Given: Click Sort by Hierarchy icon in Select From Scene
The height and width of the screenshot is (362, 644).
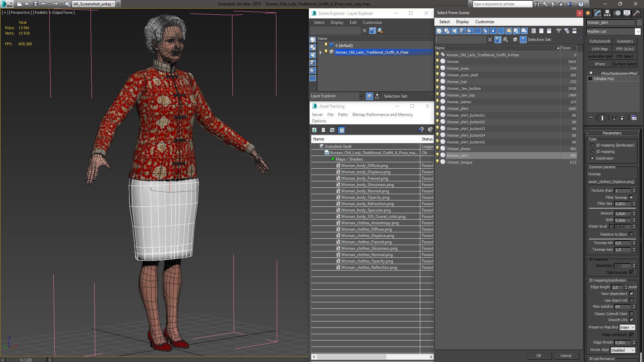Looking at the screenshot, I should [523, 40].
